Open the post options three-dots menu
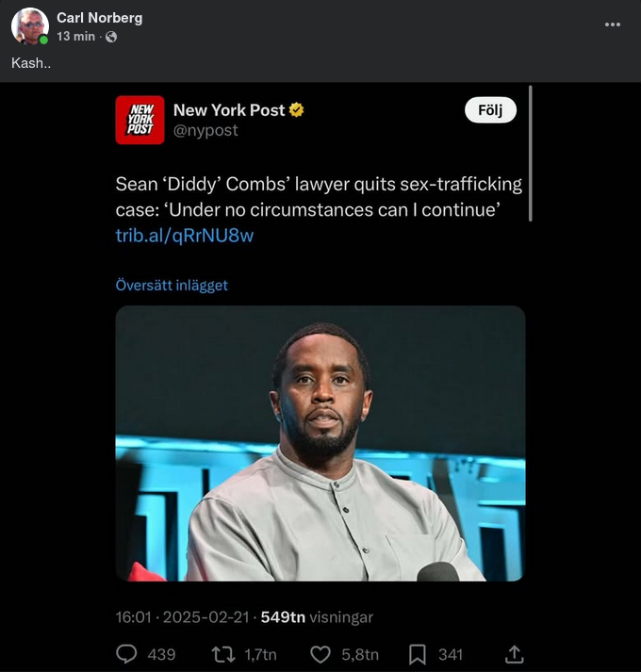 point(613,25)
